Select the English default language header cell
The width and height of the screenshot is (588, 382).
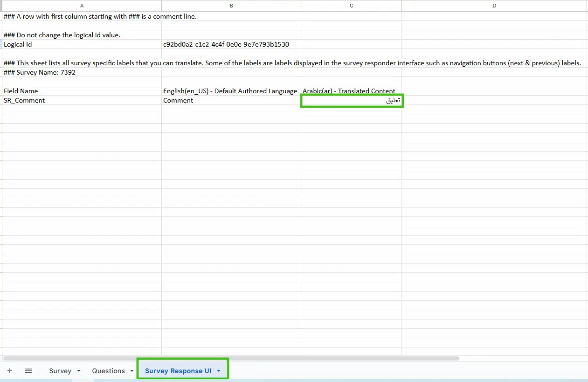coord(231,91)
